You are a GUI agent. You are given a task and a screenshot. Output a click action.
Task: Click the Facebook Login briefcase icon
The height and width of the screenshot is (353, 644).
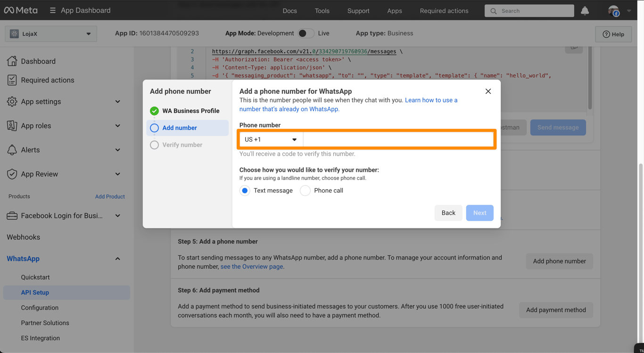[12, 216]
